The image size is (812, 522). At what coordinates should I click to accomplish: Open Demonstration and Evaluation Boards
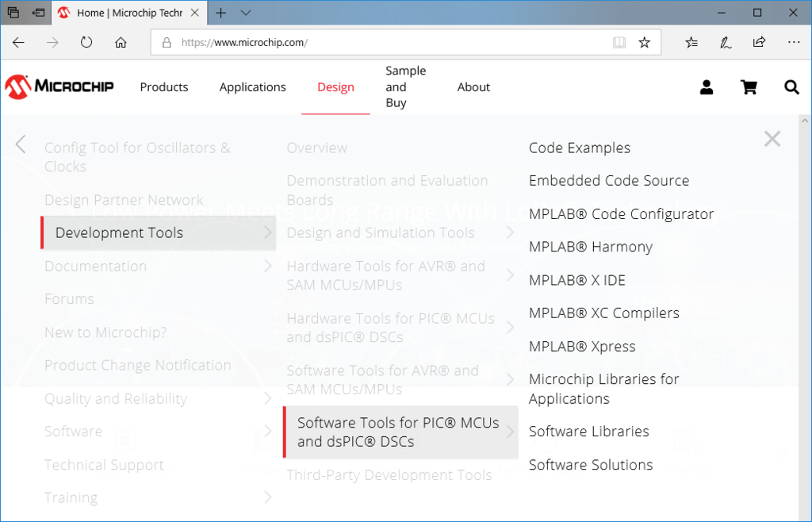(387, 190)
